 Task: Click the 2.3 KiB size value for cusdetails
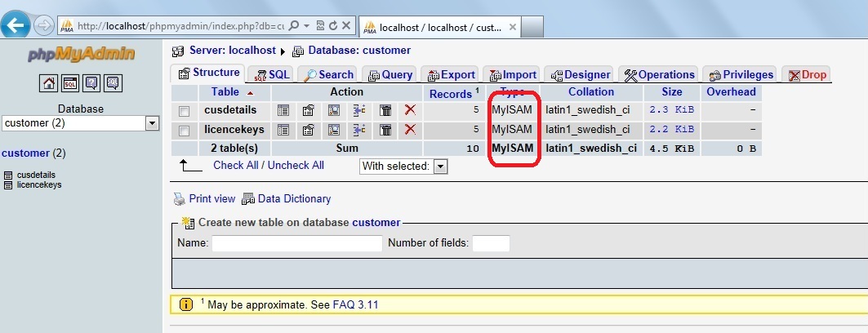(x=671, y=110)
